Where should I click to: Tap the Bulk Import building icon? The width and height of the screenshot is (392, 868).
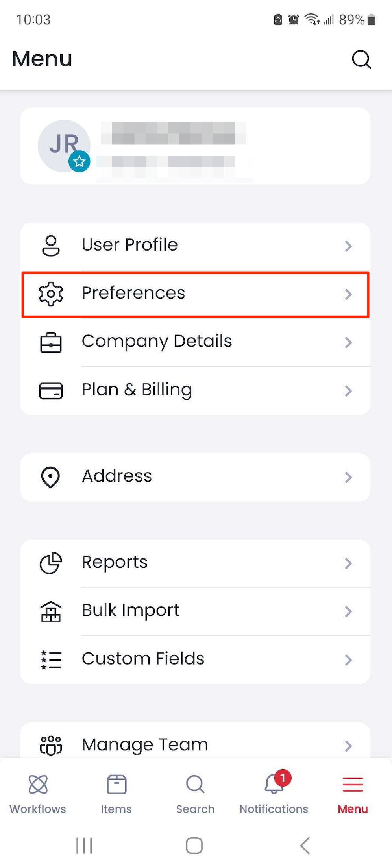click(x=50, y=611)
